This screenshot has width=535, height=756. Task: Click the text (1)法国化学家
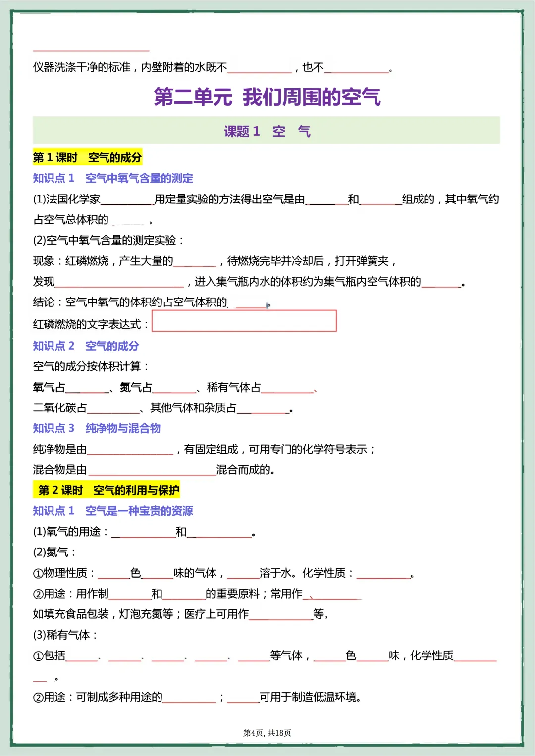click(67, 199)
